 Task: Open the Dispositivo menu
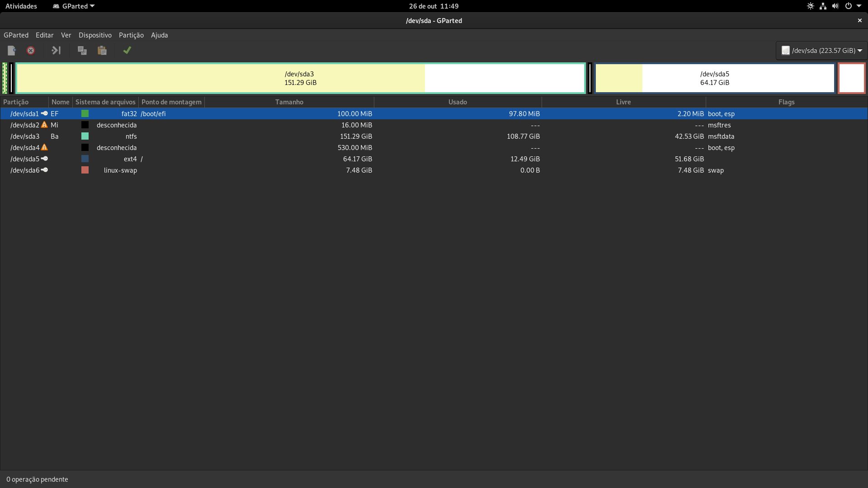click(x=95, y=35)
